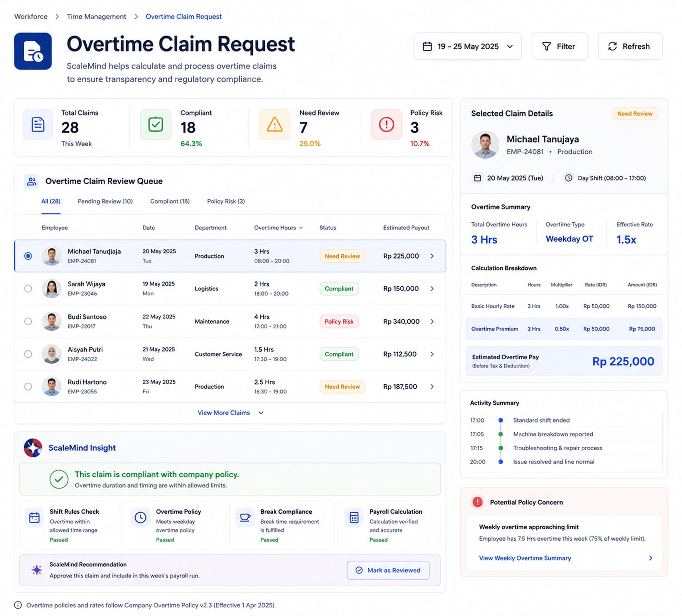This screenshot has width=682, height=616.
Task: Switch to the Pending Review (10) tab
Action: 105,201
